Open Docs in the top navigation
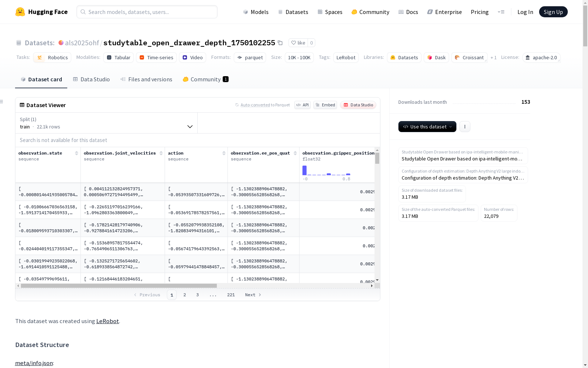 point(408,12)
